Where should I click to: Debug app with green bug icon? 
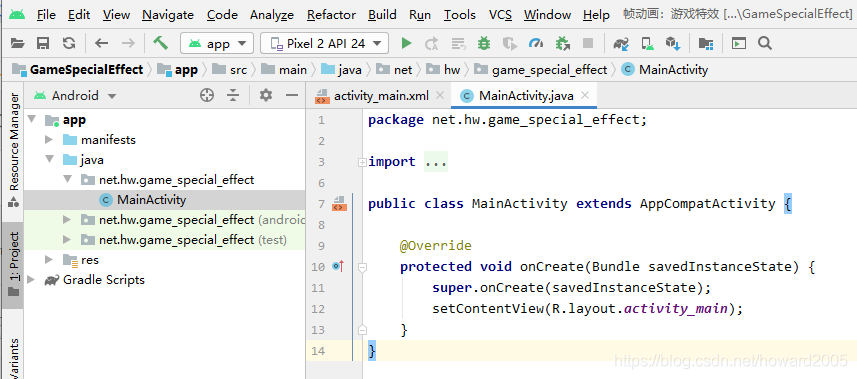pyautogui.click(x=484, y=43)
